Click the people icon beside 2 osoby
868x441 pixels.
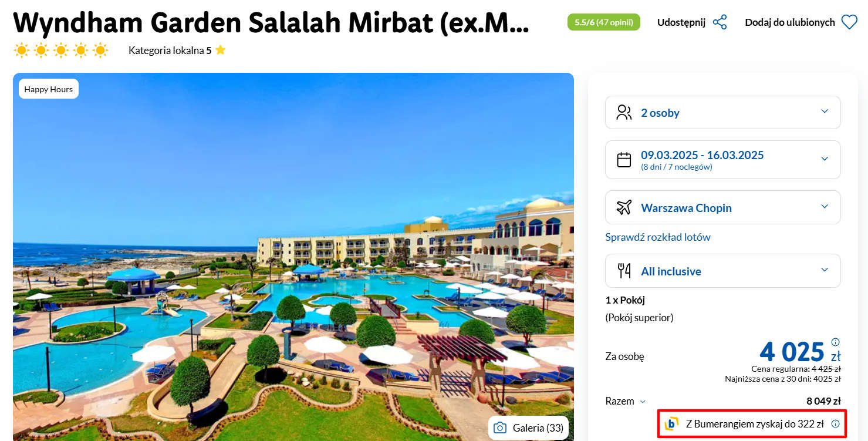[624, 112]
